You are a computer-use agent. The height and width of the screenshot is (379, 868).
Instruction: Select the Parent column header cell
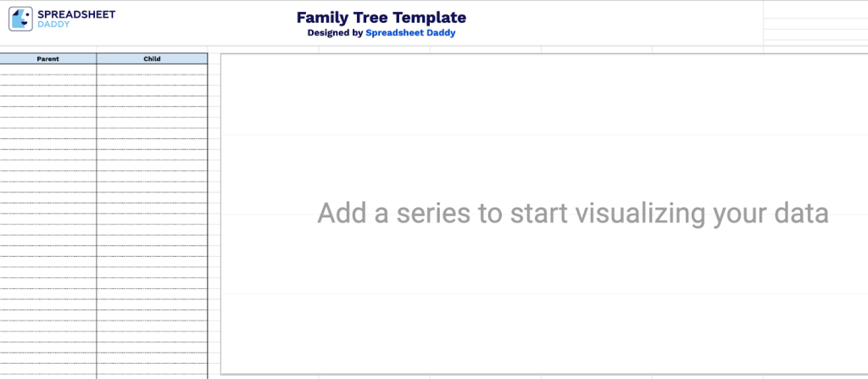coord(47,59)
